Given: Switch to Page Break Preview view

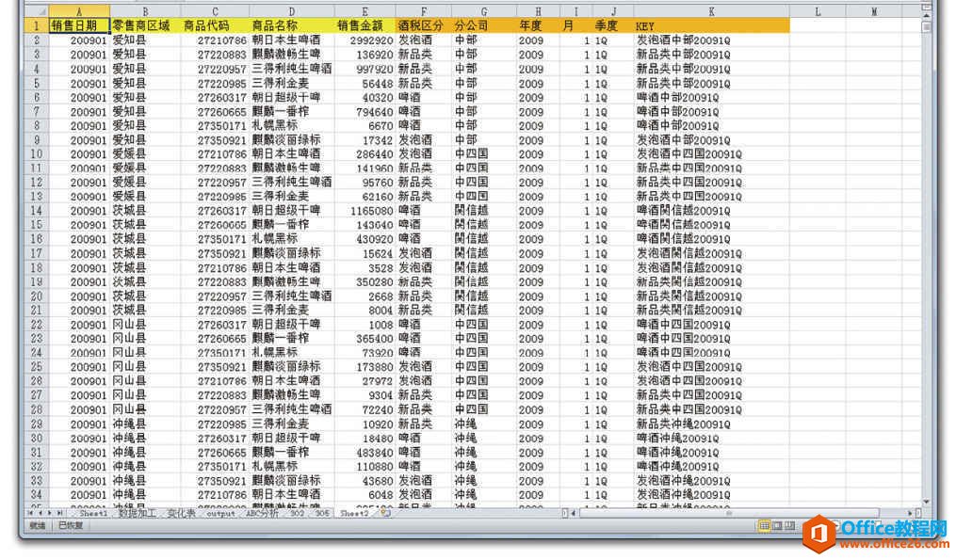Looking at the screenshot, I should pos(790,526).
